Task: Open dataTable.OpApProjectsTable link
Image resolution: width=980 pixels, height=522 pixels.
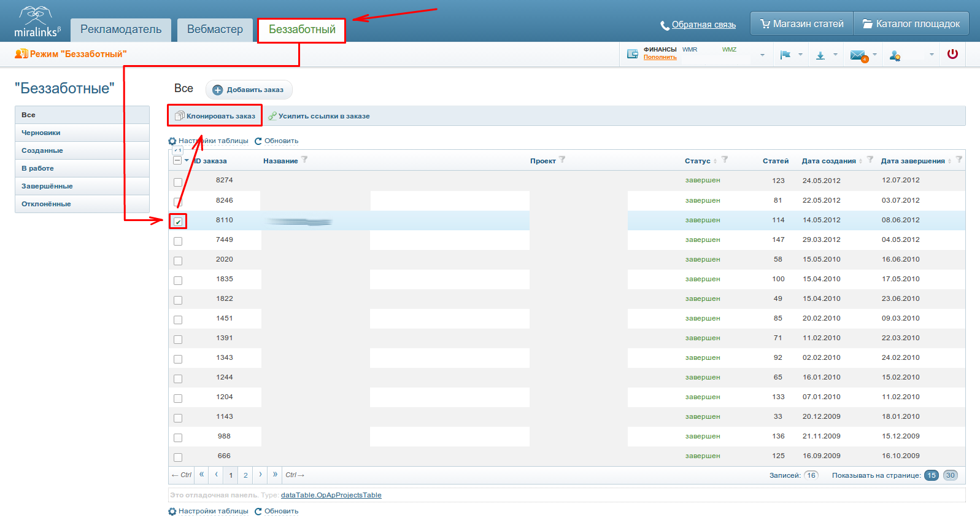Action: 331,495
